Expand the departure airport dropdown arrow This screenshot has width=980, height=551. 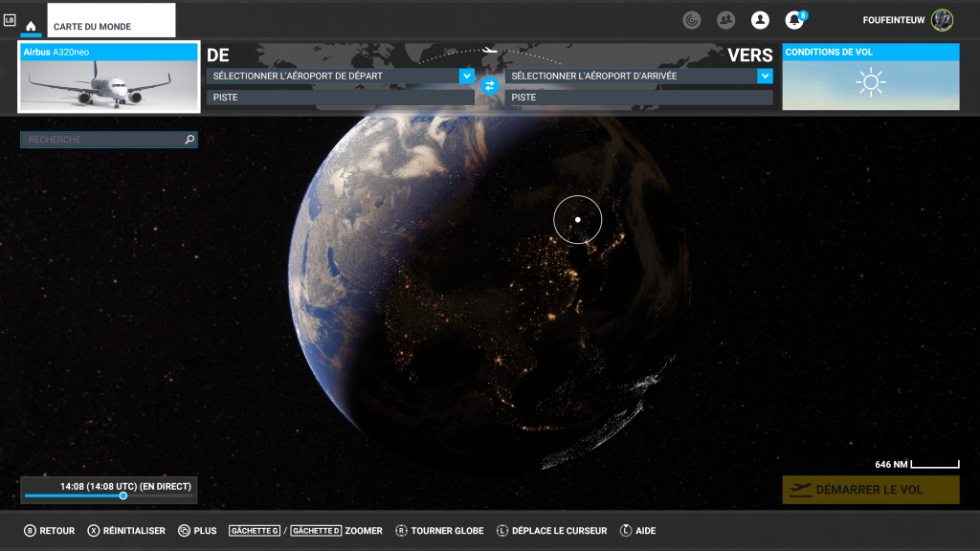466,76
